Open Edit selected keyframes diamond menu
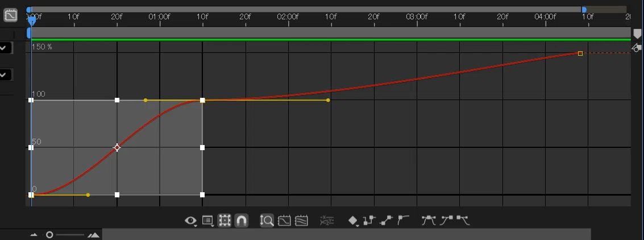Screen dimensions: 644x240 [353, 221]
